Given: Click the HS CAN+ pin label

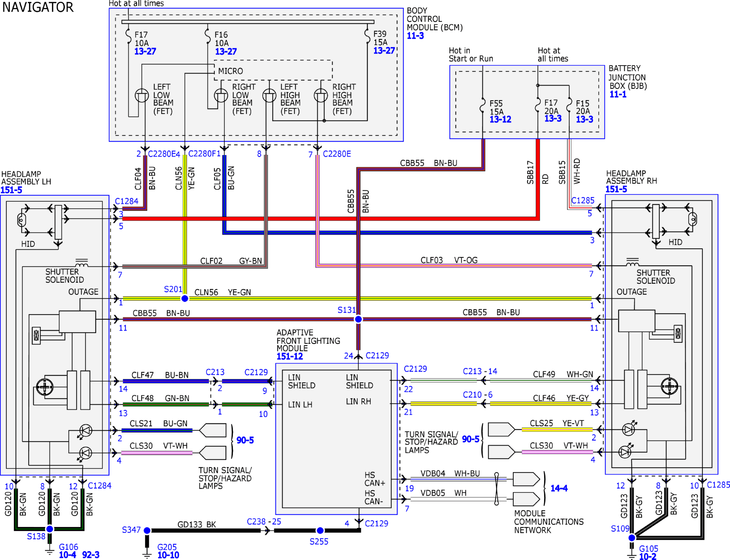Looking at the screenshot, I should (375, 479).
